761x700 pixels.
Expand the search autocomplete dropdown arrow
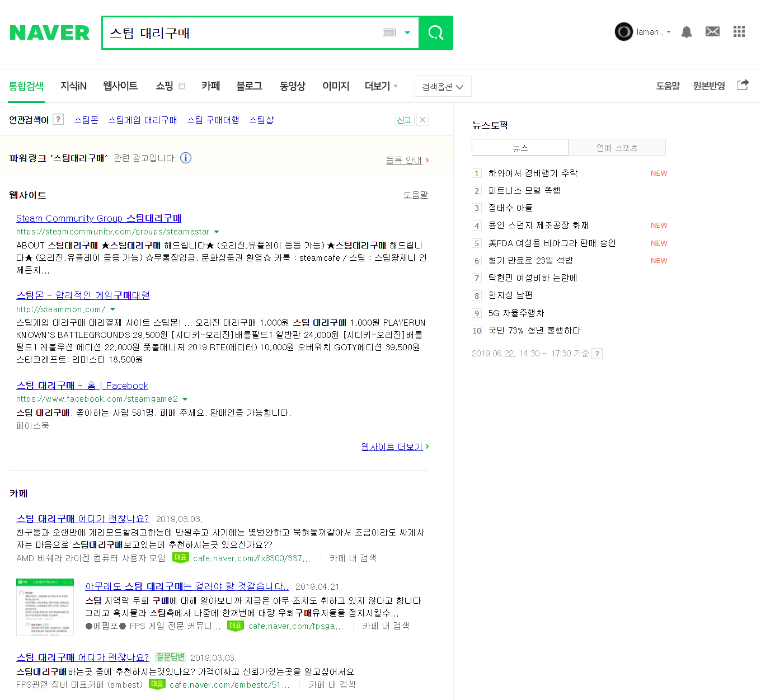click(x=407, y=33)
